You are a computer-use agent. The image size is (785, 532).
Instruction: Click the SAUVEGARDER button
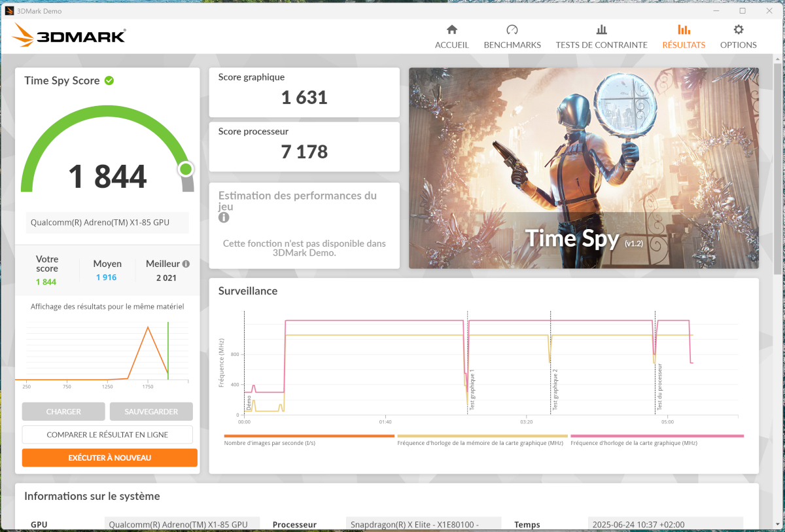151,412
